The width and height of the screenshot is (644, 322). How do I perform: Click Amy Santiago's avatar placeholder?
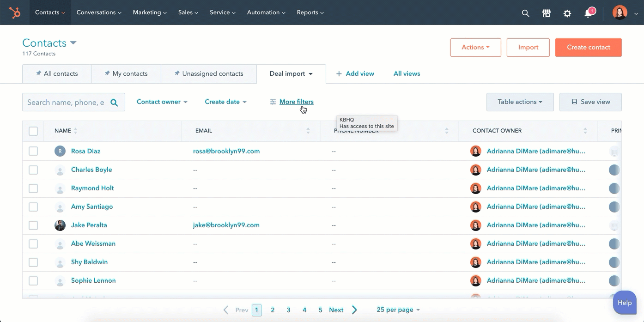60,207
